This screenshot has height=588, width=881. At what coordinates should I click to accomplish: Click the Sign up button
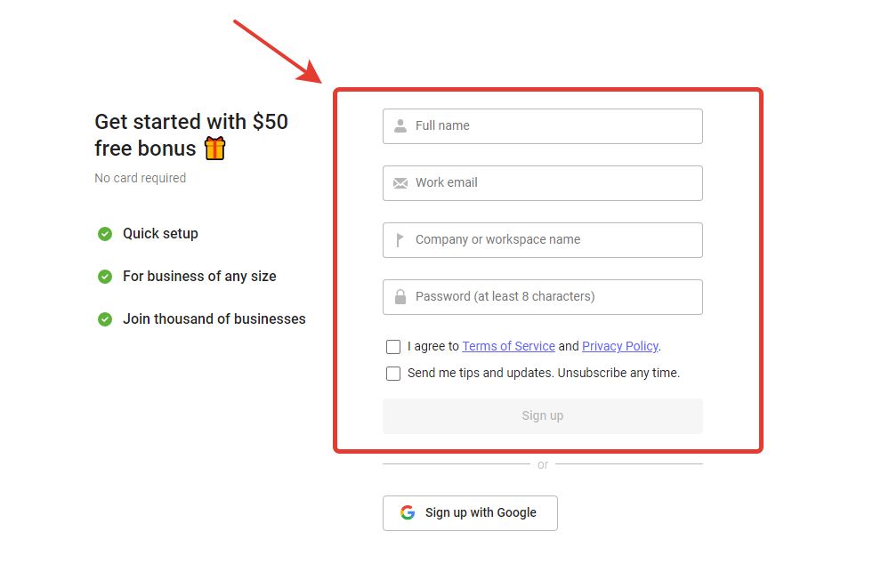click(542, 416)
